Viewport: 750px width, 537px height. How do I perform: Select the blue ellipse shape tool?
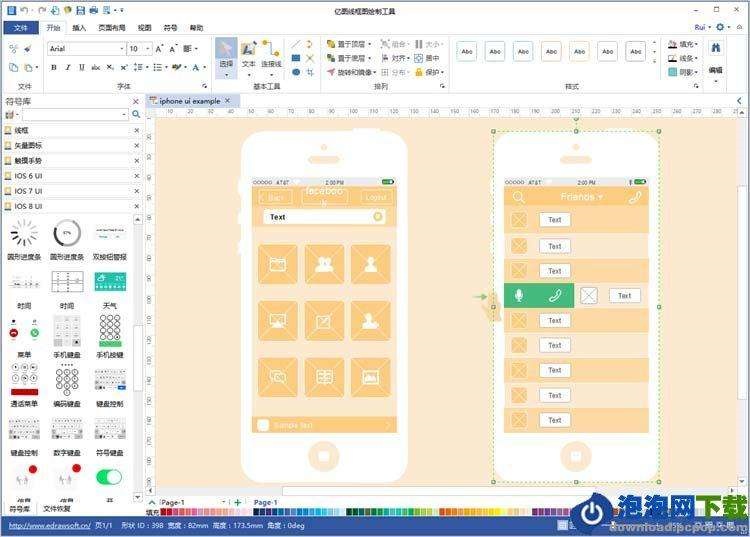click(296, 72)
